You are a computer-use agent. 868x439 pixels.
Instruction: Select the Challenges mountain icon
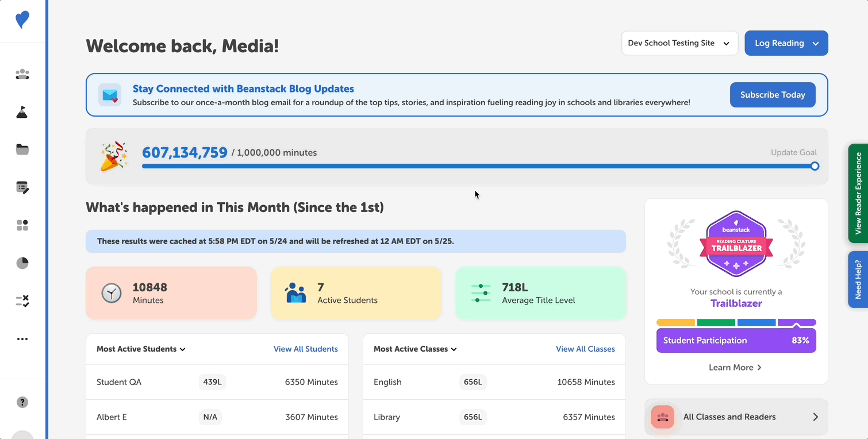point(22,112)
